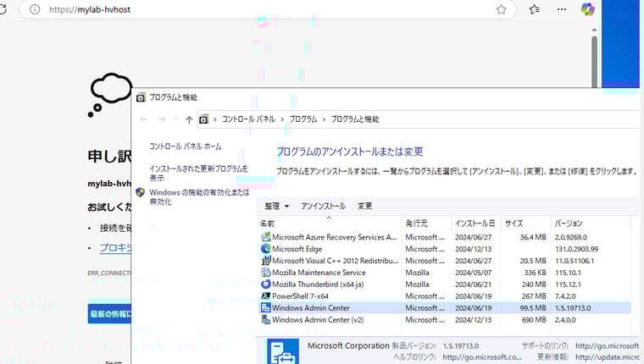The image size is (644, 364).
Task: Sort list by 発行元 column header
Action: (x=426, y=223)
